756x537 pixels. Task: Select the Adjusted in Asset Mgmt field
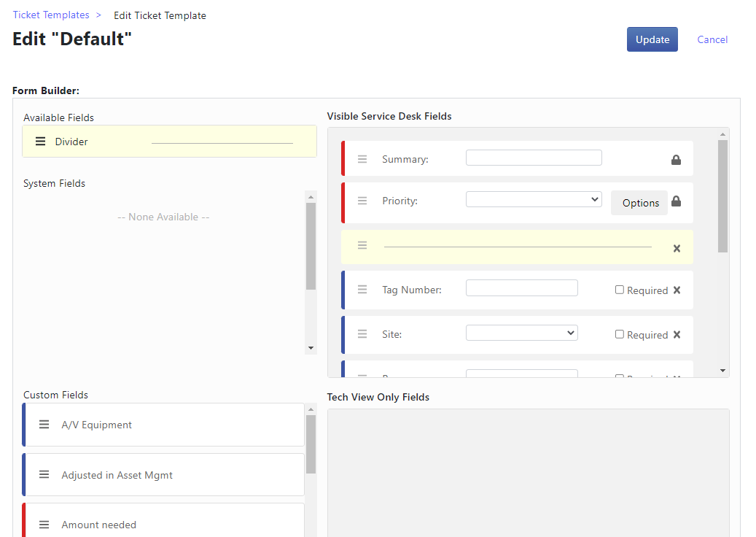(x=163, y=475)
